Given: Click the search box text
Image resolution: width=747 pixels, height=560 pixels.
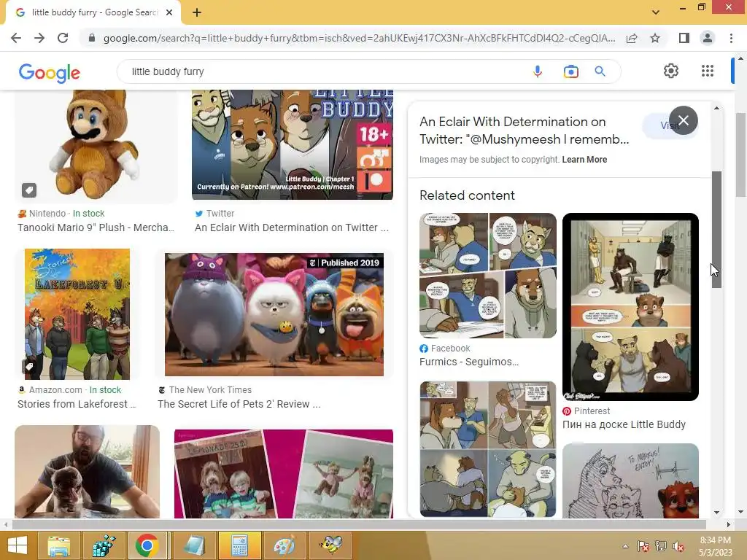Looking at the screenshot, I should coord(168,71).
